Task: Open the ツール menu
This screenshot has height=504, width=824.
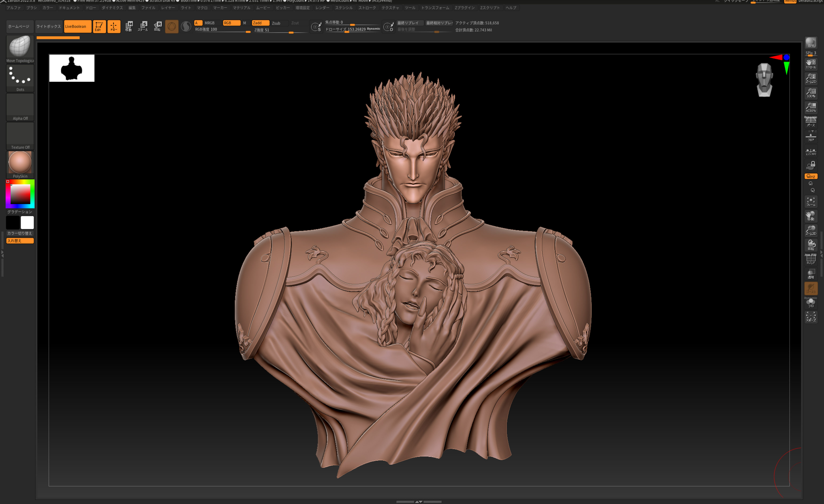Action: click(x=410, y=8)
